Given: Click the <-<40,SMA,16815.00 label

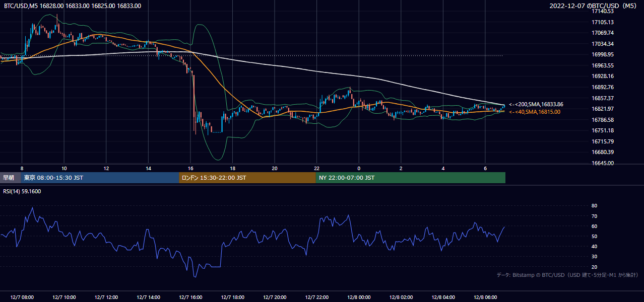Looking at the screenshot, I should pos(534,112).
